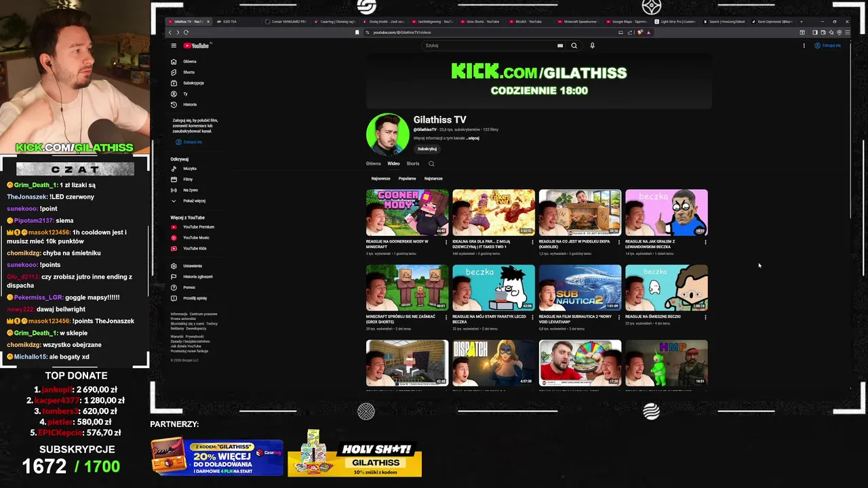Click the @GilathissTV channel handle
The image size is (868, 488).
pyautogui.click(x=425, y=129)
